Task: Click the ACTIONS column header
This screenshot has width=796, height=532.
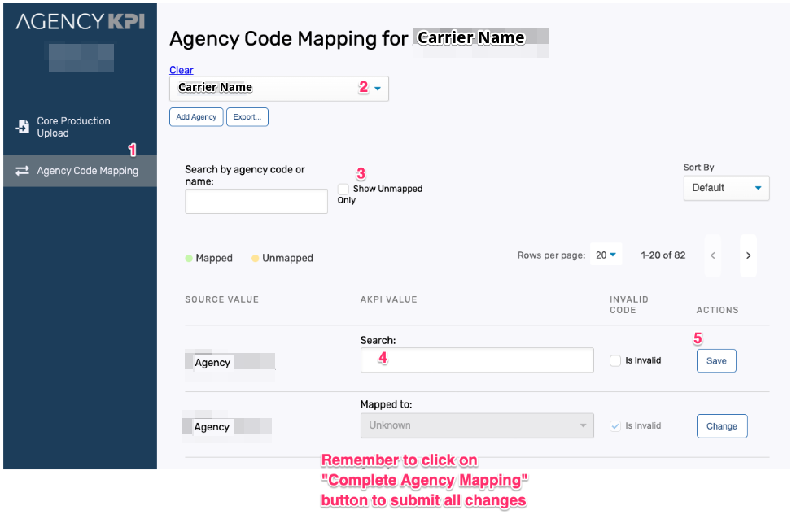Action: click(717, 311)
